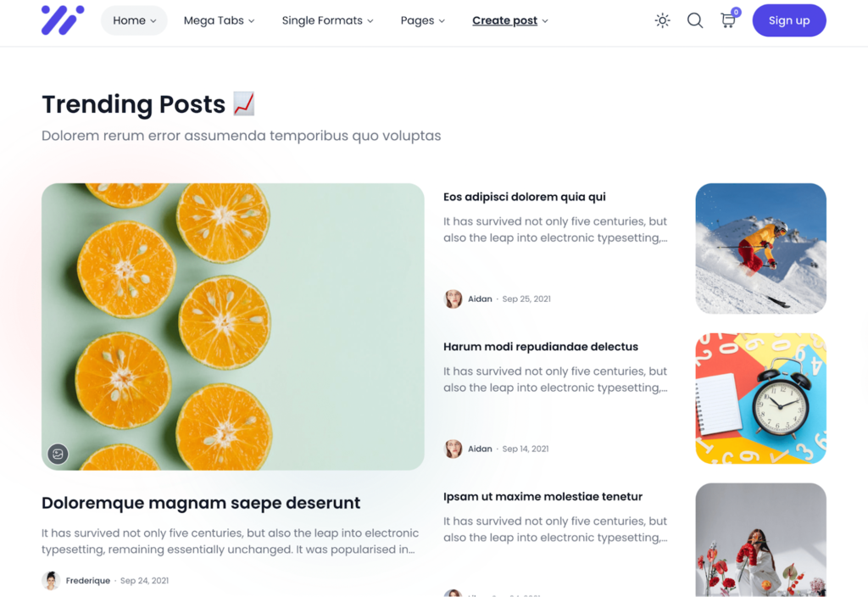
Task: Open the Pages menu
Action: point(422,20)
